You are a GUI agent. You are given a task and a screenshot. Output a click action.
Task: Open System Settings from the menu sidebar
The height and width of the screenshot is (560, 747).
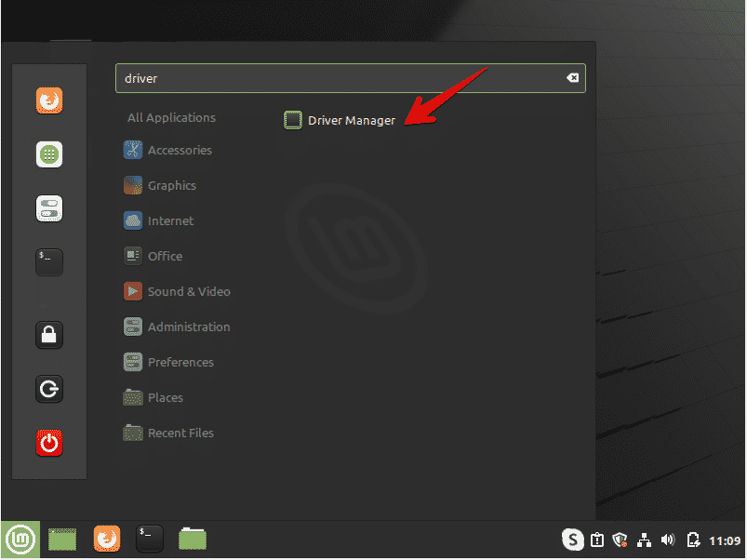(48, 208)
